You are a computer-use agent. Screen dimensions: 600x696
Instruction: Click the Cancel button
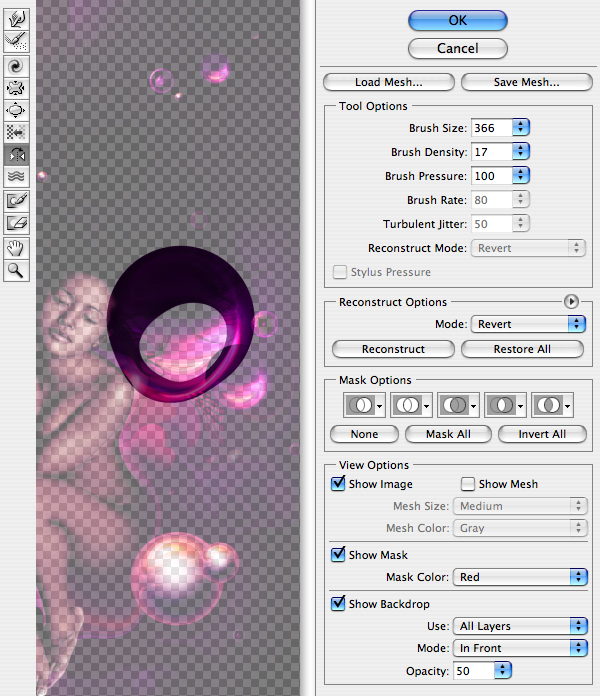pos(458,48)
